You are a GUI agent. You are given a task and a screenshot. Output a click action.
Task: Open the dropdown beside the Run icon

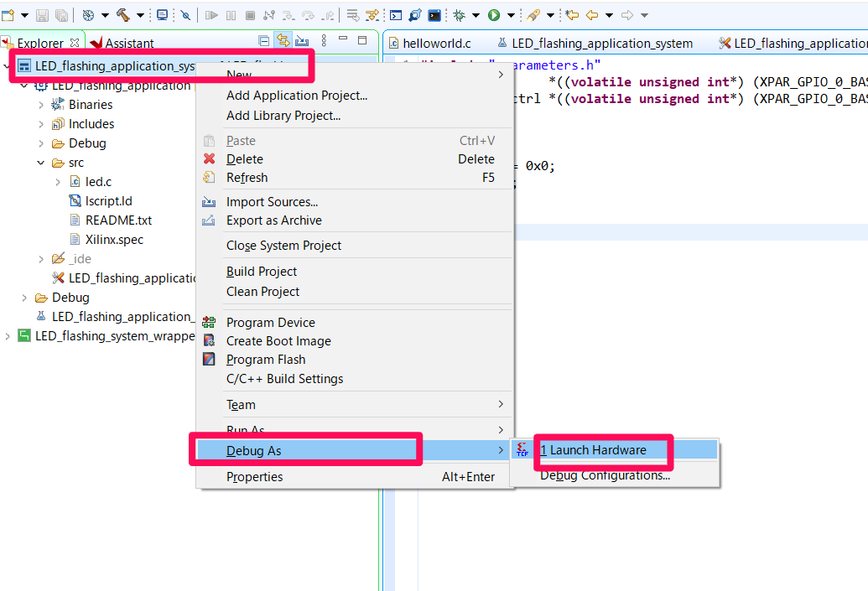tap(511, 15)
